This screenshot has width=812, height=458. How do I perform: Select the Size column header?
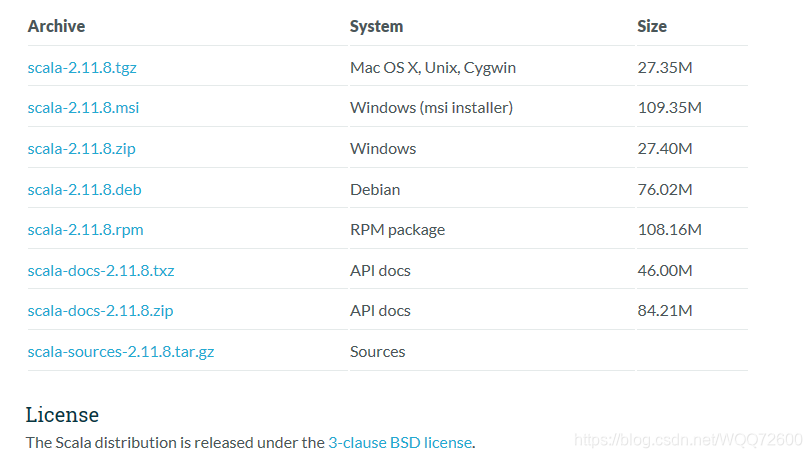652,26
